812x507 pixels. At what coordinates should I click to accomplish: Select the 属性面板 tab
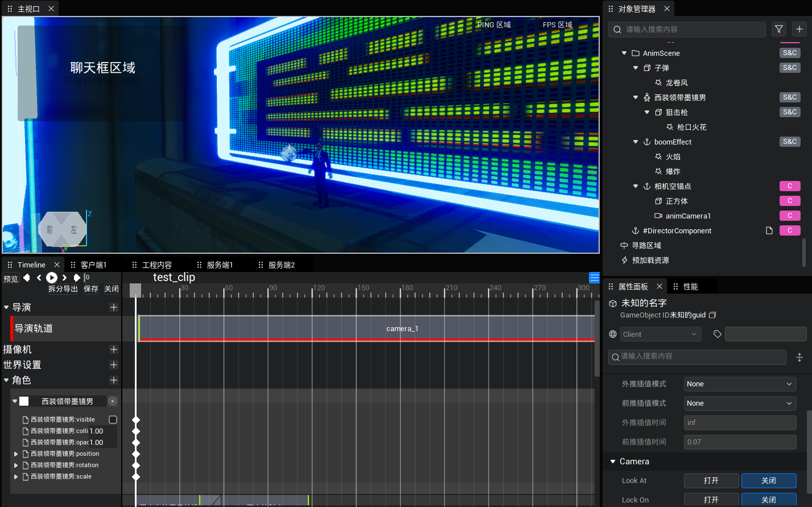[633, 286]
